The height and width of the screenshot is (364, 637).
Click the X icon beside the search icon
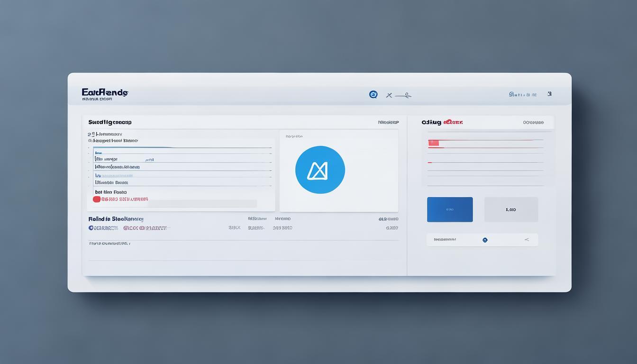(x=389, y=95)
